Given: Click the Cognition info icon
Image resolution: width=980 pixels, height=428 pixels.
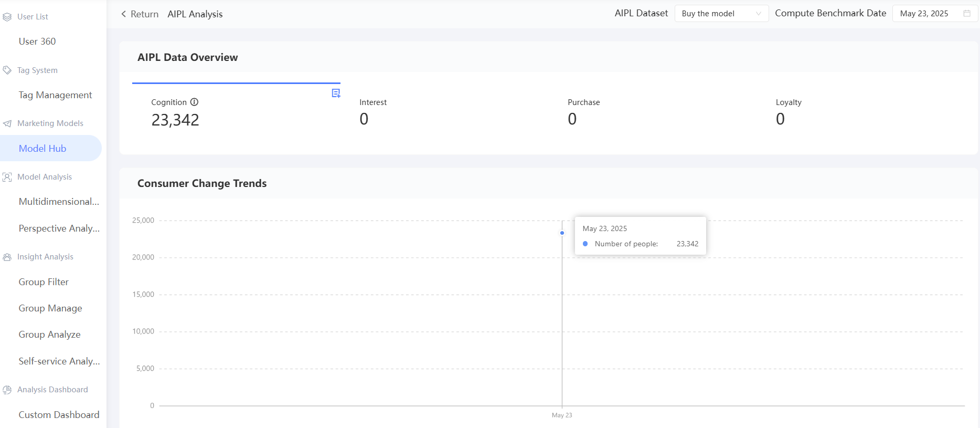Looking at the screenshot, I should 194,102.
